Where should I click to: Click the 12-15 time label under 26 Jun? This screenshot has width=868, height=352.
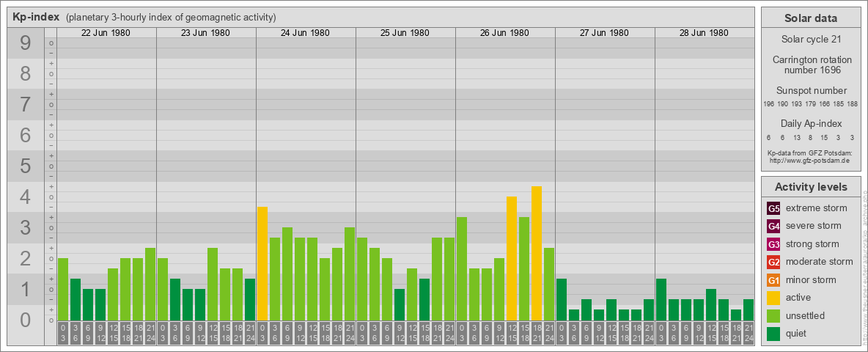512,334
